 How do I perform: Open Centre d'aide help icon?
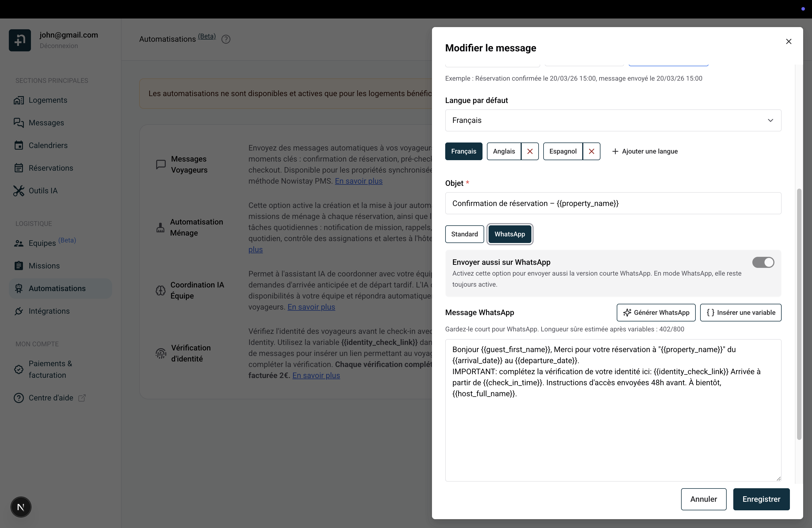point(19,398)
